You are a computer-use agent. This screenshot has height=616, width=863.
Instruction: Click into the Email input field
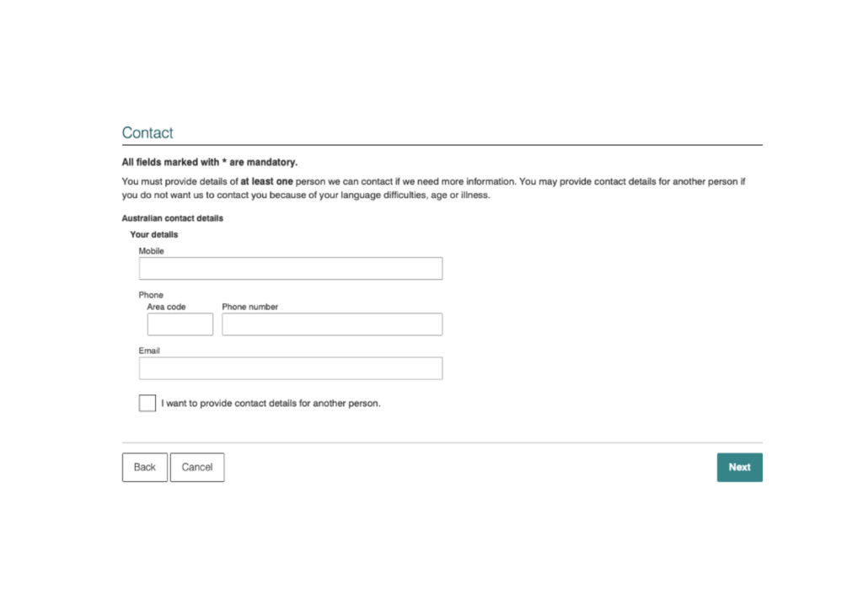click(x=290, y=368)
